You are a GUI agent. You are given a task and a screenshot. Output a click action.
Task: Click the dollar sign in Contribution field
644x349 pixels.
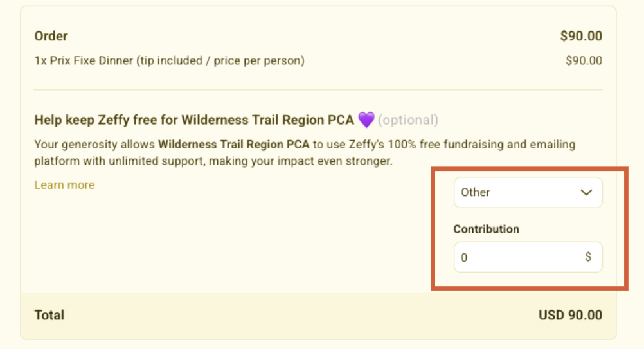tap(588, 257)
